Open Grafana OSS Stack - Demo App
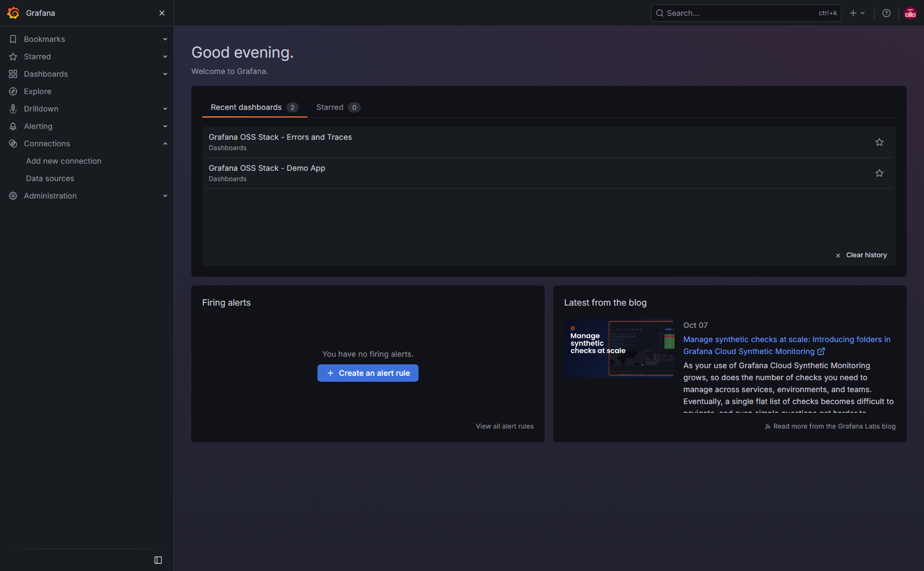 [x=267, y=168]
